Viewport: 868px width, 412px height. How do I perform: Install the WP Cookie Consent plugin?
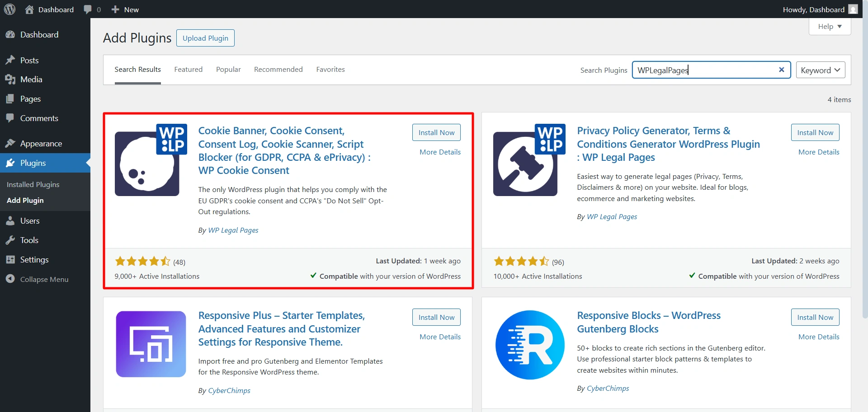[436, 132]
